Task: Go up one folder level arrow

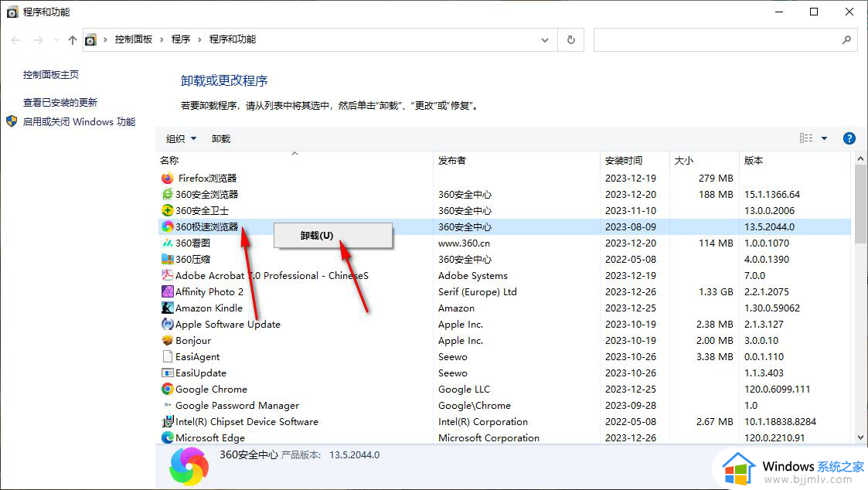Action: (72, 40)
